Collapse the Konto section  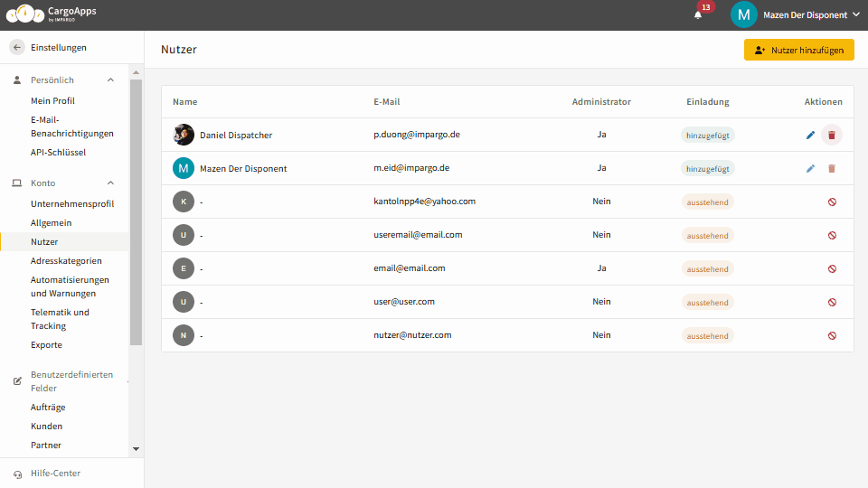110,183
